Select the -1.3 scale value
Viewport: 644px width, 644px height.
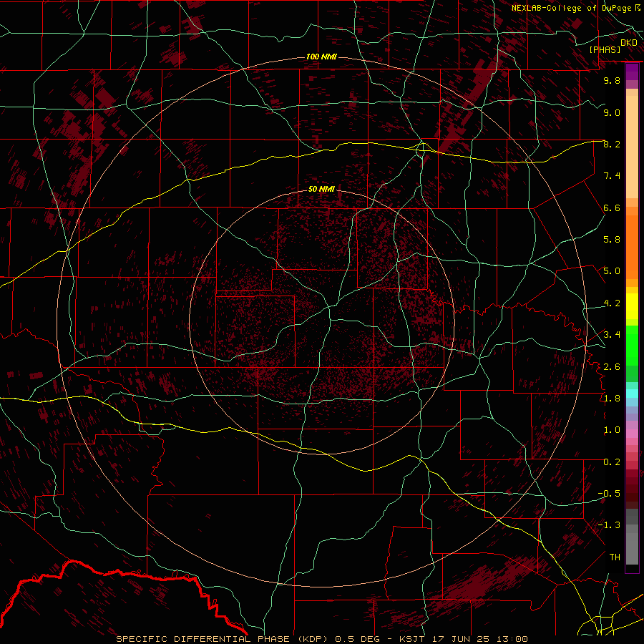tap(609, 525)
